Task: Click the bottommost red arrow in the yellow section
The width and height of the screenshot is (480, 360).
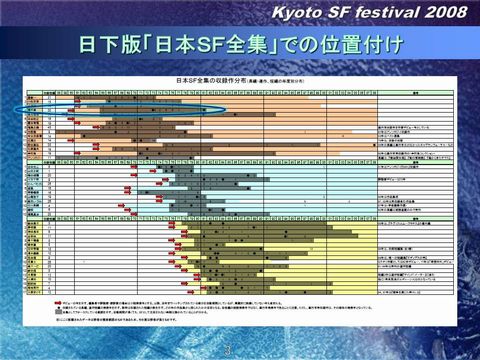Action: 191,292
